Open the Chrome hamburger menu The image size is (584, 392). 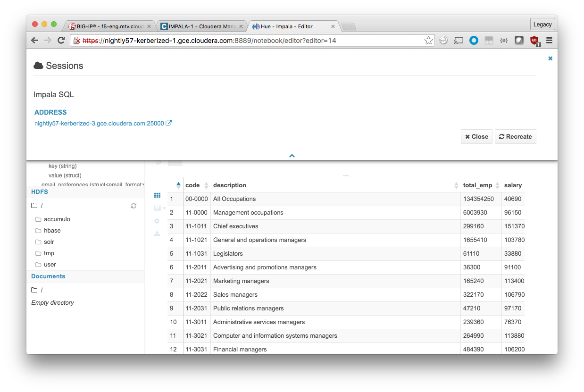[549, 41]
